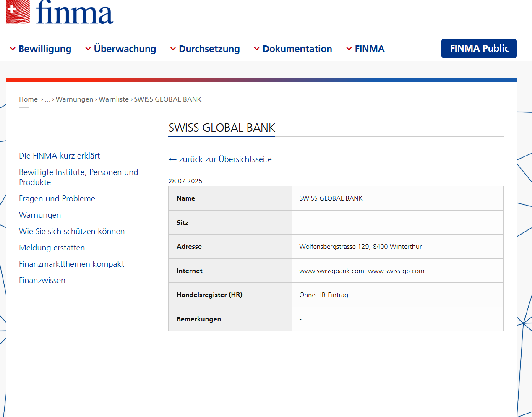Open Finanzwissen sidebar link
Screen dimensions: 532x417
(42, 280)
